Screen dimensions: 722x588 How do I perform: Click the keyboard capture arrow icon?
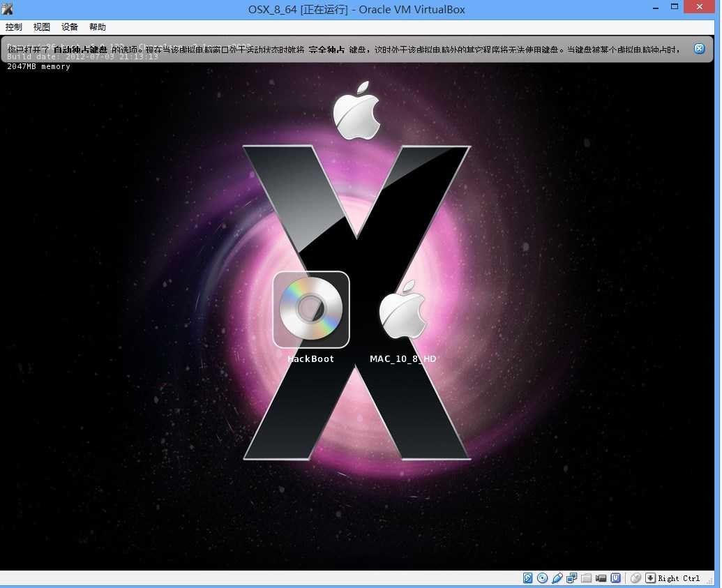650,578
